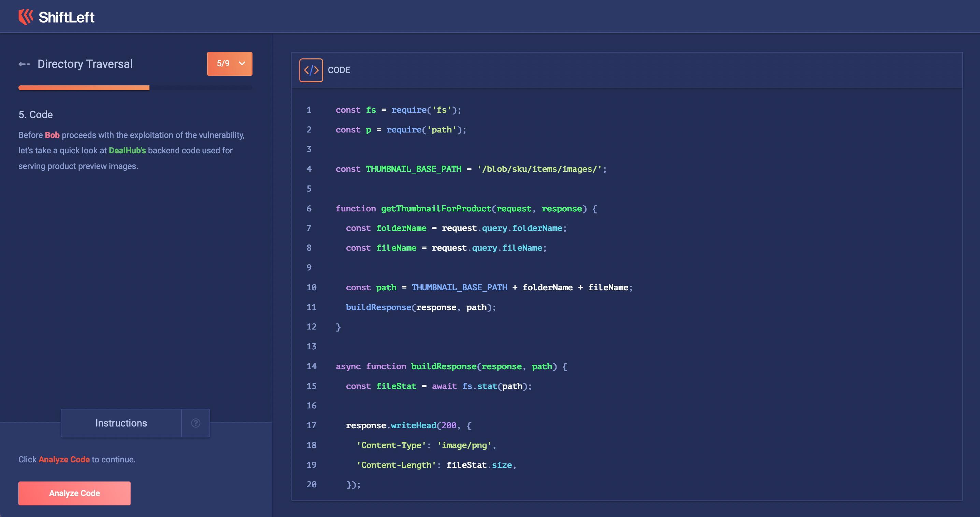Open the Instructions tab
The width and height of the screenshot is (980, 517).
[x=121, y=423]
